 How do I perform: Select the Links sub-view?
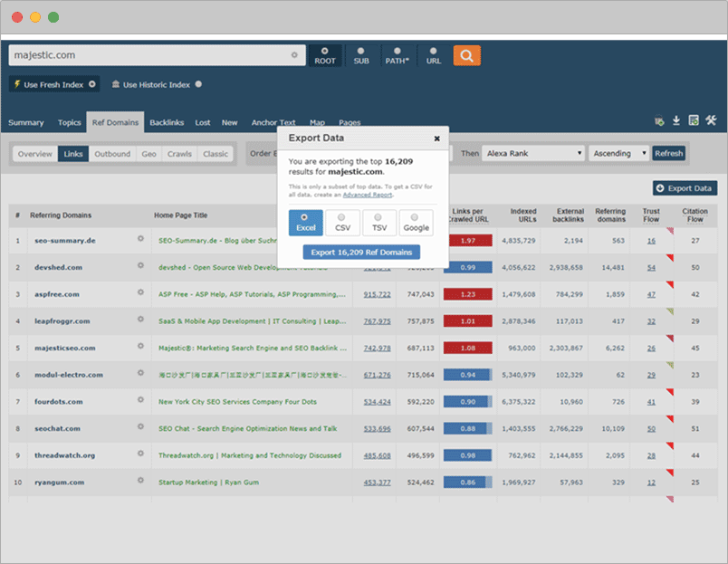click(x=73, y=154)
